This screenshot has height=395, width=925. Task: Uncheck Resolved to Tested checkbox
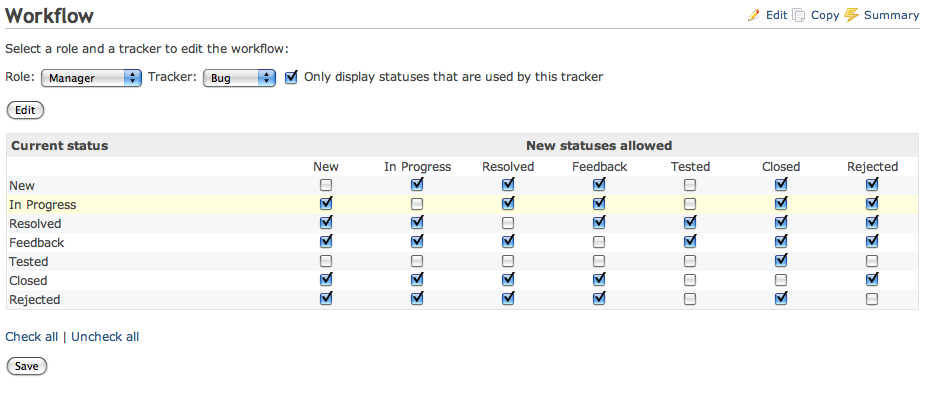point(690,223)
